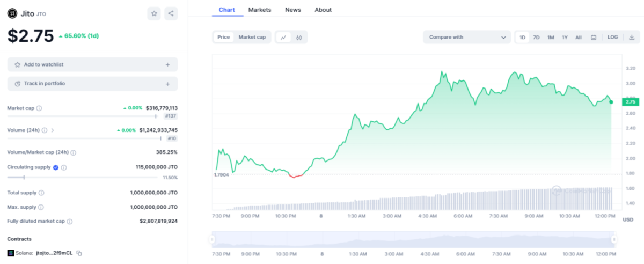The height and width of the screenshot is (264, 644).
Task: Open the calendar date range picker
Action: coord(594,37)
